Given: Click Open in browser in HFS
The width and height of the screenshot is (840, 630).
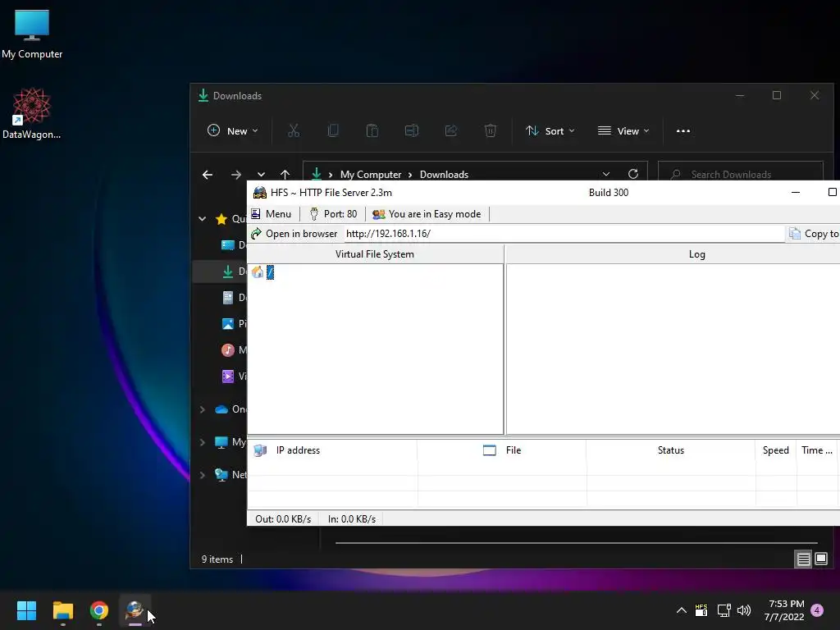Looking at the screenshot, I should [294, 234].
